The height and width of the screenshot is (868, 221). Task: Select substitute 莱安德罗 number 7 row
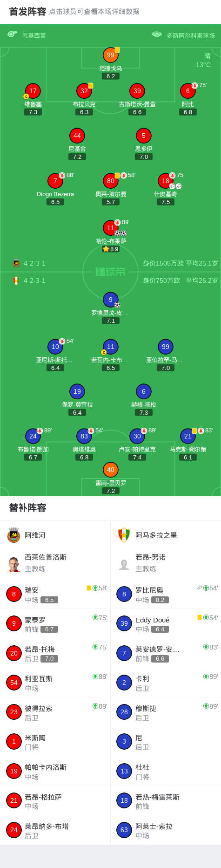(166, 653)
